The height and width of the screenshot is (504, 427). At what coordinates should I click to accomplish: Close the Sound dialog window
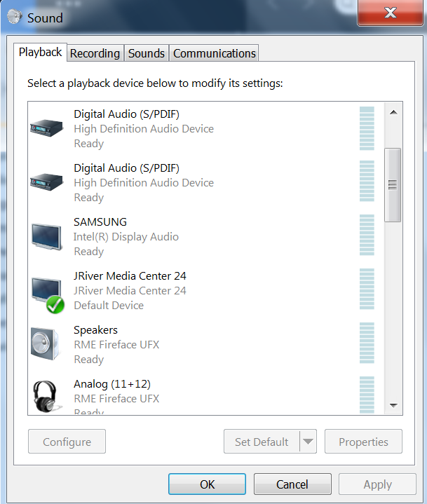point(391,13)
